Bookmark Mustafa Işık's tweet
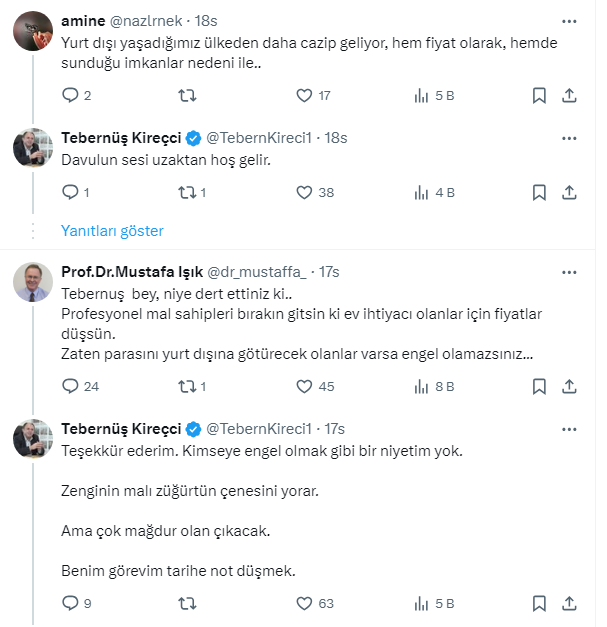Viewport: 607px width, 627px height. 539,386
